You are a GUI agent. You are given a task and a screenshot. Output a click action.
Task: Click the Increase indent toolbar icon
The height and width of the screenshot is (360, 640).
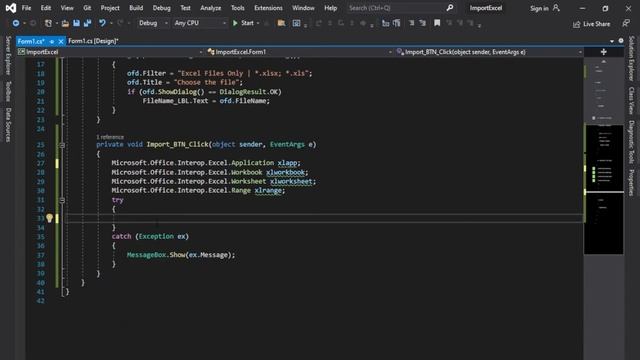tap(422, 23)
